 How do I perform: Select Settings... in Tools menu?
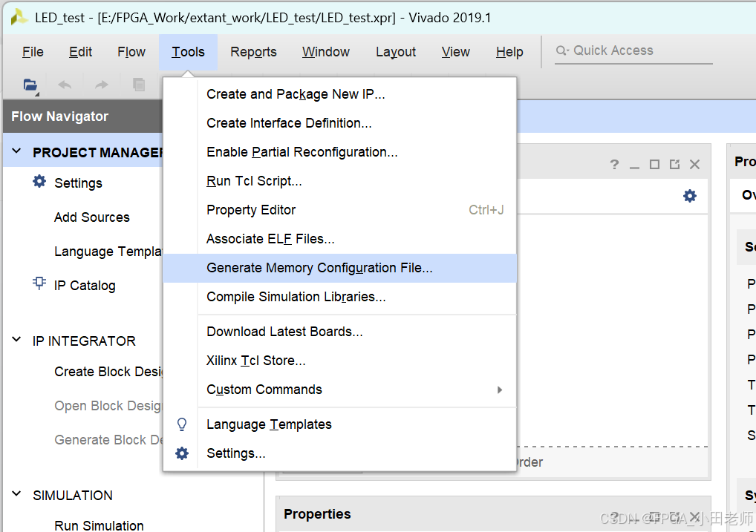pos(339,453)
